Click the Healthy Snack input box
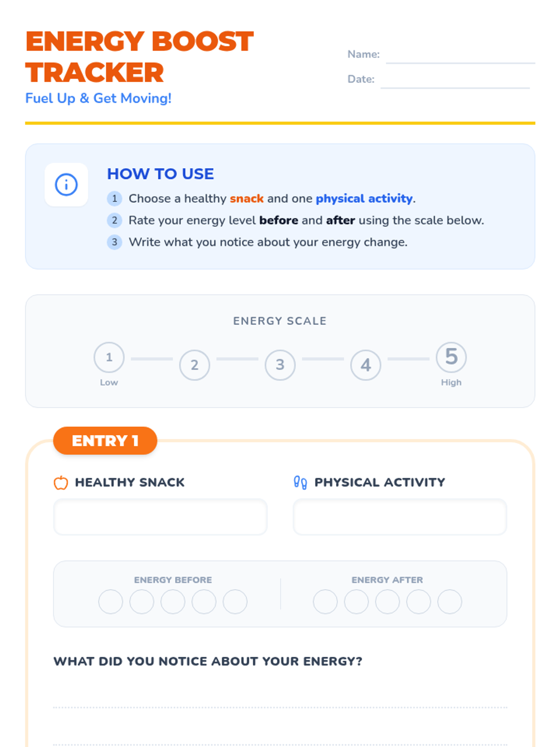This screenshot has height=747, width=560. (x=161, y=517)
